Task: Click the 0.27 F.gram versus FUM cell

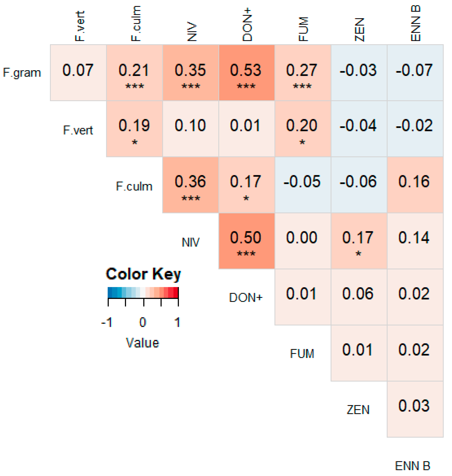Action: point(303,72)
